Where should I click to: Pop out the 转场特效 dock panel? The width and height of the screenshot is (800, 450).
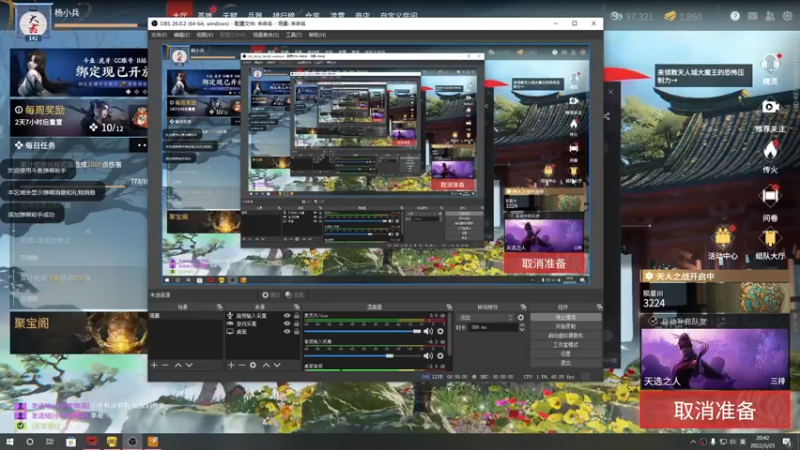tap(523, 307)
